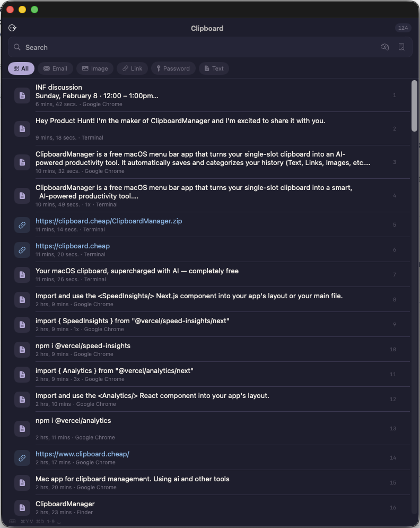Open the https://www.clipboard.cheap/ link entry

click(82, 454)
